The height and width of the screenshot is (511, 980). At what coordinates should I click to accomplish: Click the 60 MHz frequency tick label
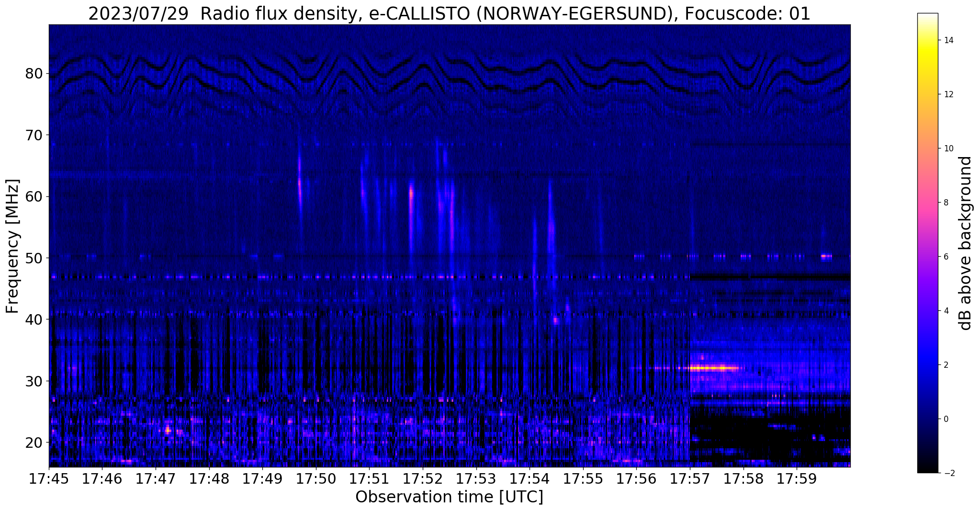pos(34,196)
